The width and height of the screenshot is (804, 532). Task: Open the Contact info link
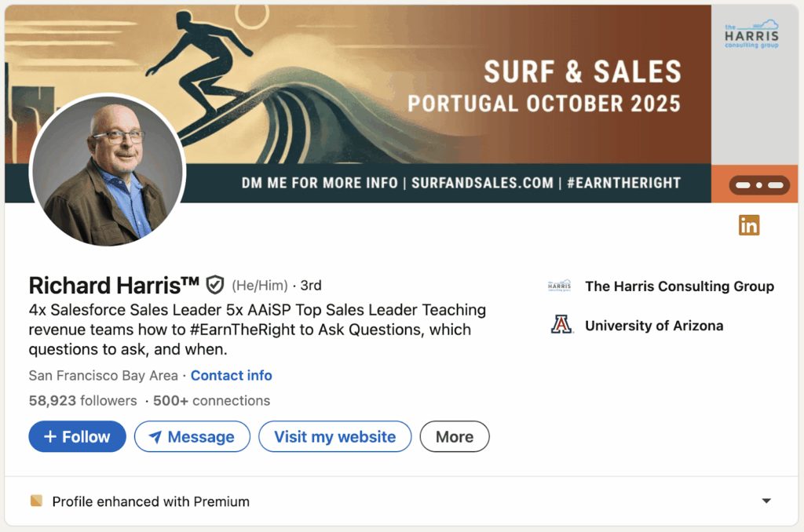coord(232,376)
